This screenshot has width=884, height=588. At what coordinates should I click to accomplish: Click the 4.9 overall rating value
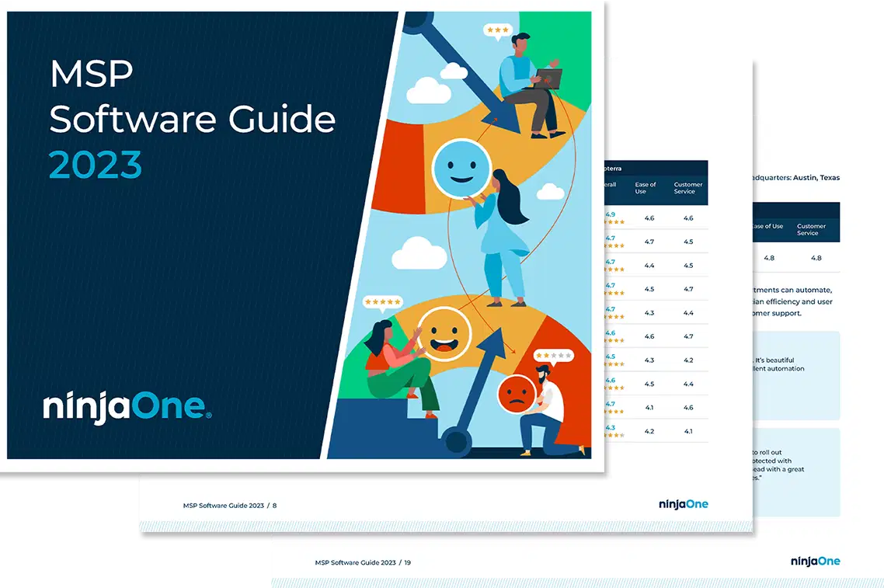[611, 215]
